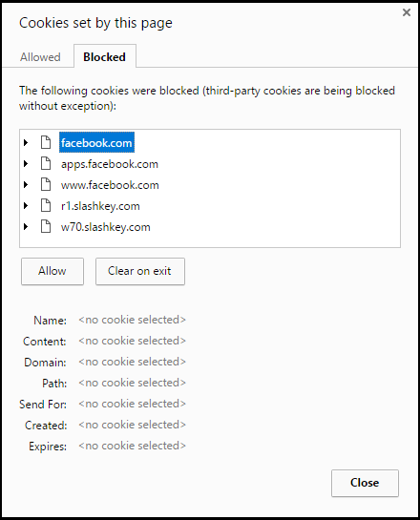
Task: Click the file icon beside www.facebook.com
Action: click(x=46, y=185)
